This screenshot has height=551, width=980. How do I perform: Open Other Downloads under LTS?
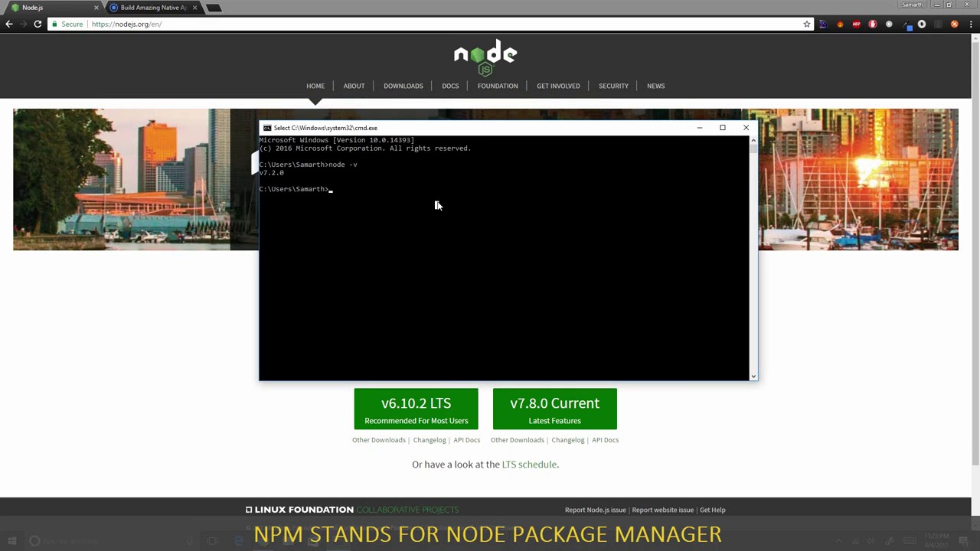[379, 440]
